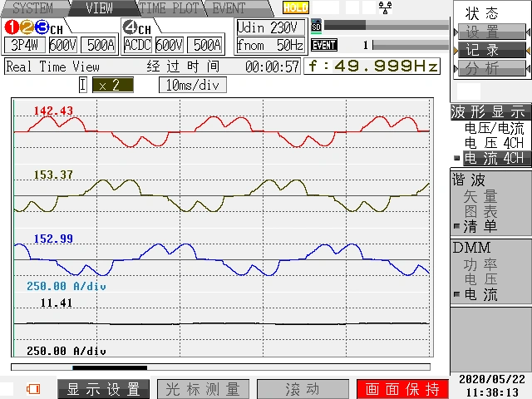The image size is (532, 399).
Task: Open the x 2 current zoom selector
Action: pos(111,85)
